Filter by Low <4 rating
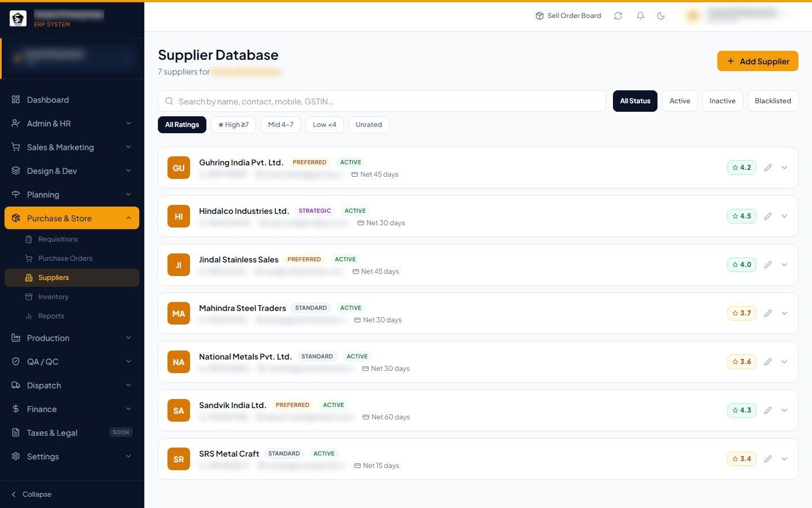This screenshot has width=812, height=508. (x=324, y=125)
